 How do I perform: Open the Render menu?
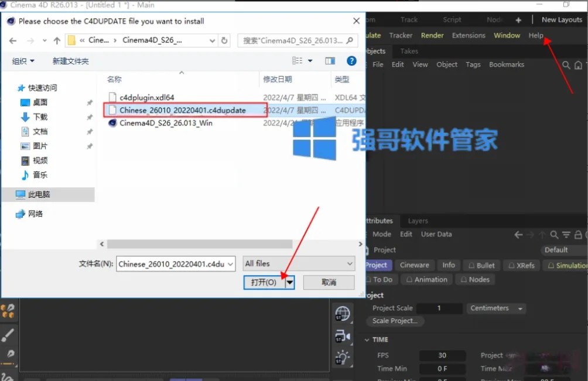tap(432, 35)
